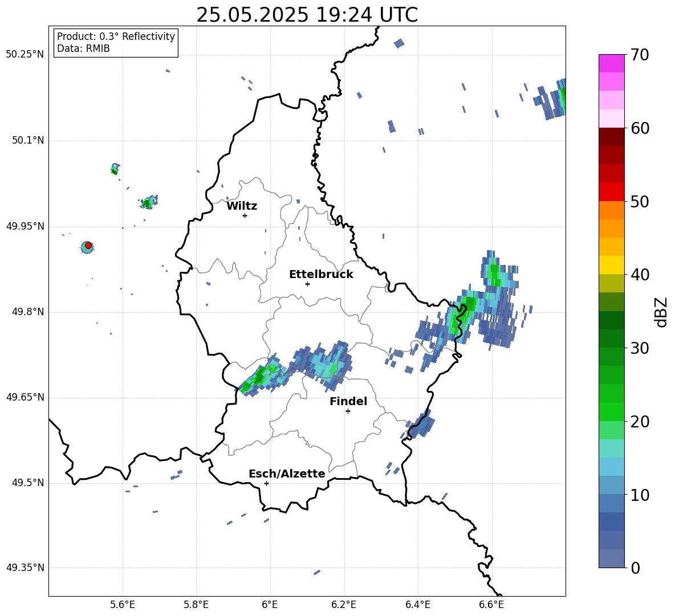Screen dimensions: 675x616
Task: Click the Findel location cross marker
Action: 348,411
